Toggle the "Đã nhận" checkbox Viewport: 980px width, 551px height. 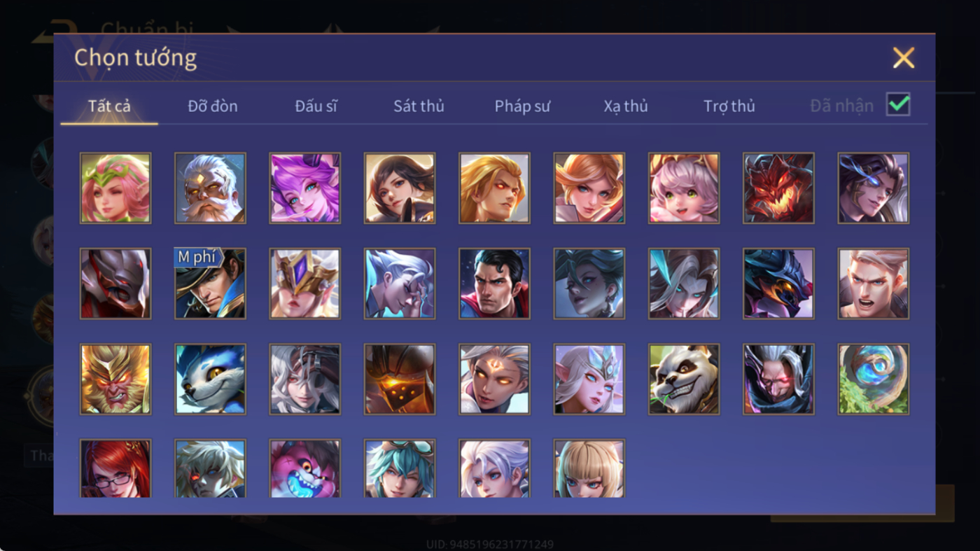coord(898,105)
